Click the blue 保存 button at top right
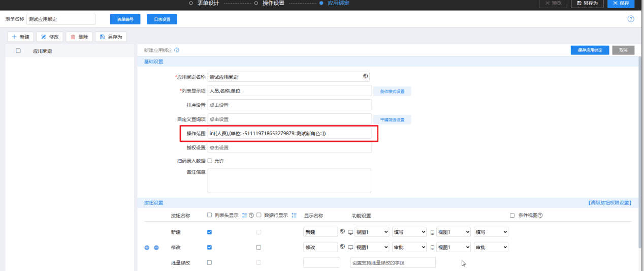The image size is (644, 271). tap(621, 4)
